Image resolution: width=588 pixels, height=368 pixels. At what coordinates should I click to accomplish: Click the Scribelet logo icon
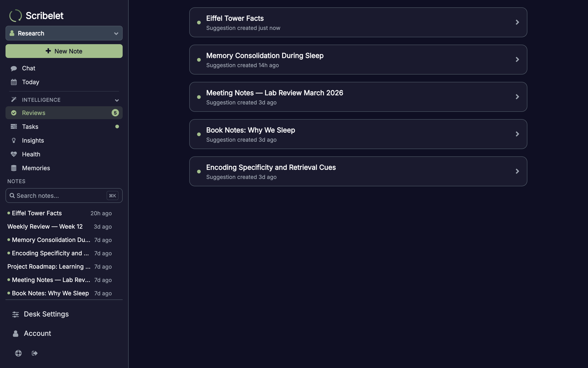(16, 16)
